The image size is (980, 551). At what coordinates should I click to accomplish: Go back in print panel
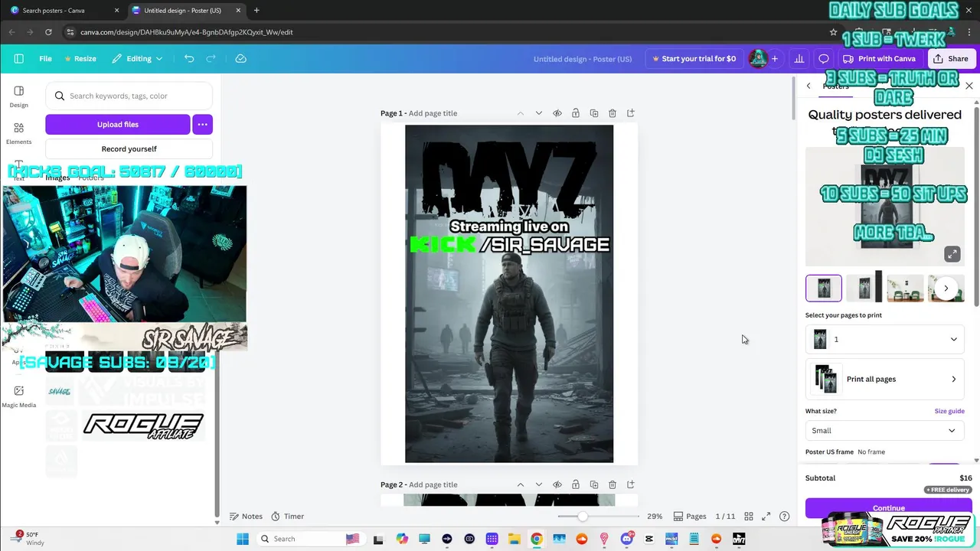(808, 86)
